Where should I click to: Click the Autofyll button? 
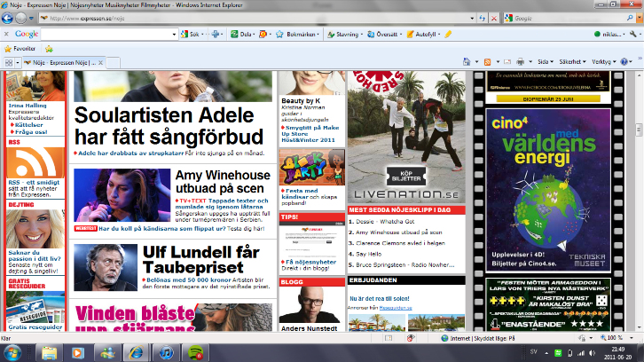coord(421,34)
